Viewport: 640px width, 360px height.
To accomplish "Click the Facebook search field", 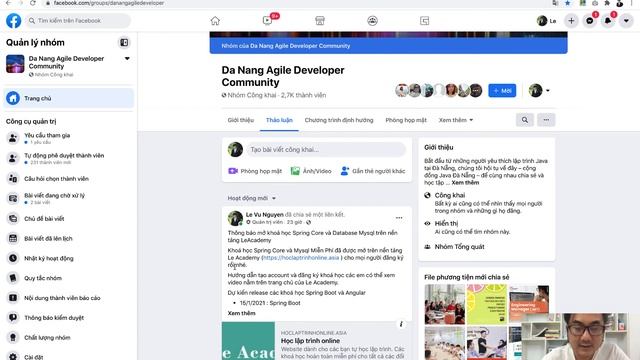I will (78, 20).
